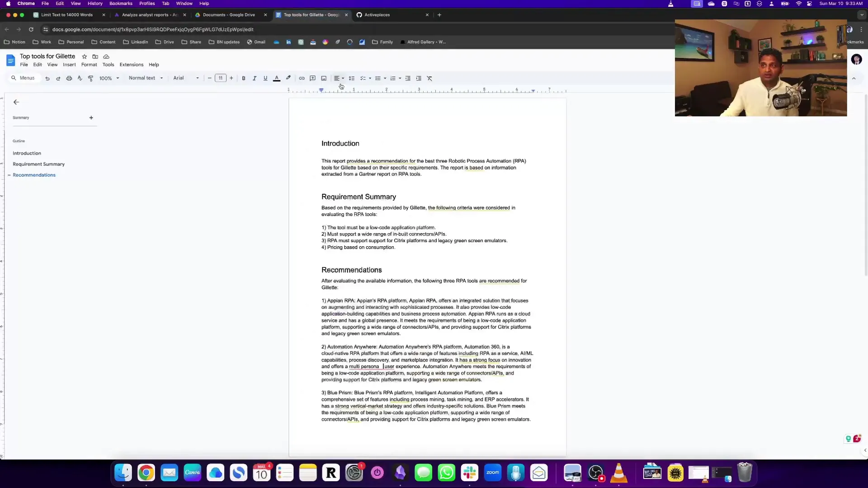Increase the paragraph indent
Screen dimensions: 868x488
pyautogui.click(x=419, y=78)
